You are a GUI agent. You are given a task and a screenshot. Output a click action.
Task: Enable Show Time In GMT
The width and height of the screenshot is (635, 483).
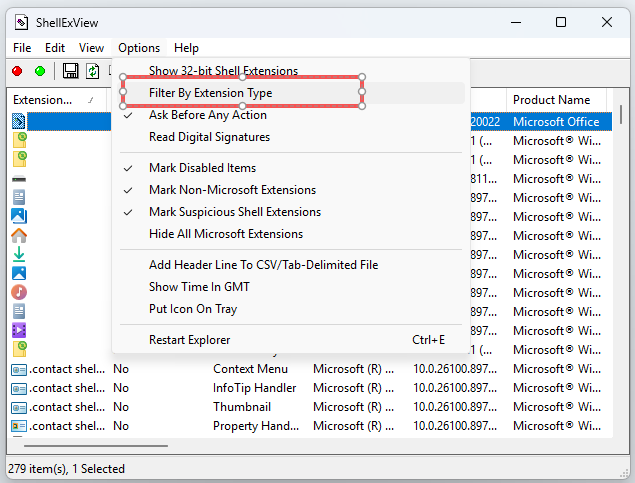(x=291, y=287)
